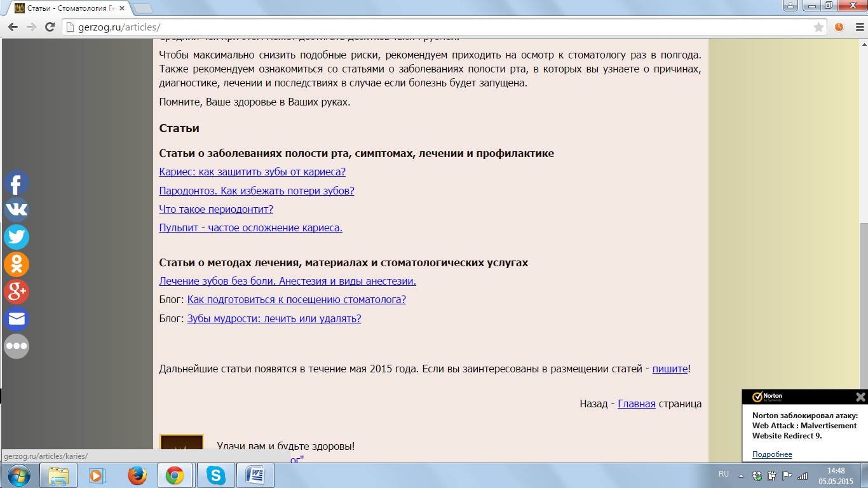
Task: Share the page on Odnoklassniki
Action: [x=17, y=264]
